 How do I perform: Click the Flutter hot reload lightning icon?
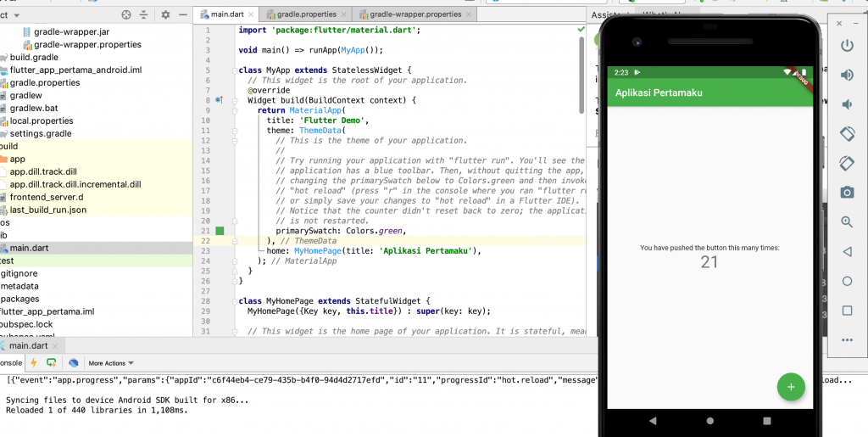[36, 362]
